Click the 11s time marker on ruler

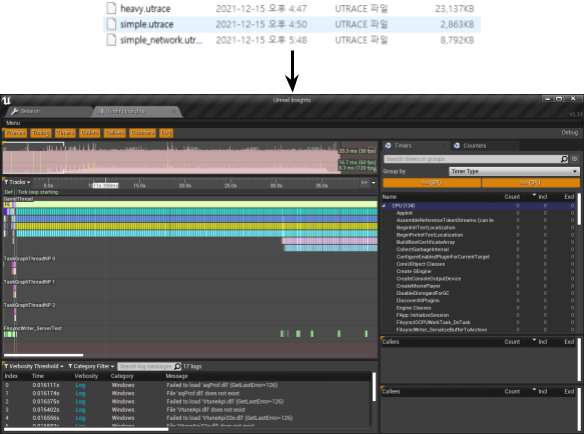(x=105, y=186)
